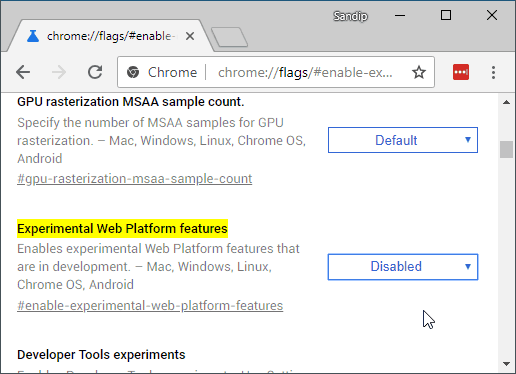
Task: Click the scrollbar up arrow
Action: coord(506,102)
